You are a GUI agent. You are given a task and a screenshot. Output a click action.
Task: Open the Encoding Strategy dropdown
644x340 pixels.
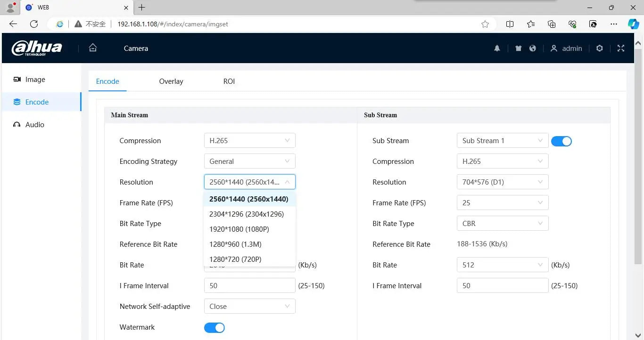(250, 161)
